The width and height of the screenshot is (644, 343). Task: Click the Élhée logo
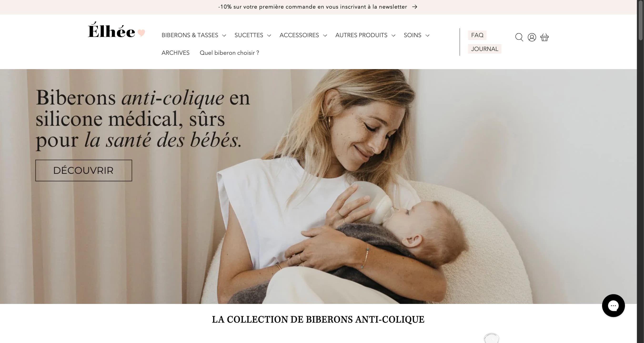point(111,30)
